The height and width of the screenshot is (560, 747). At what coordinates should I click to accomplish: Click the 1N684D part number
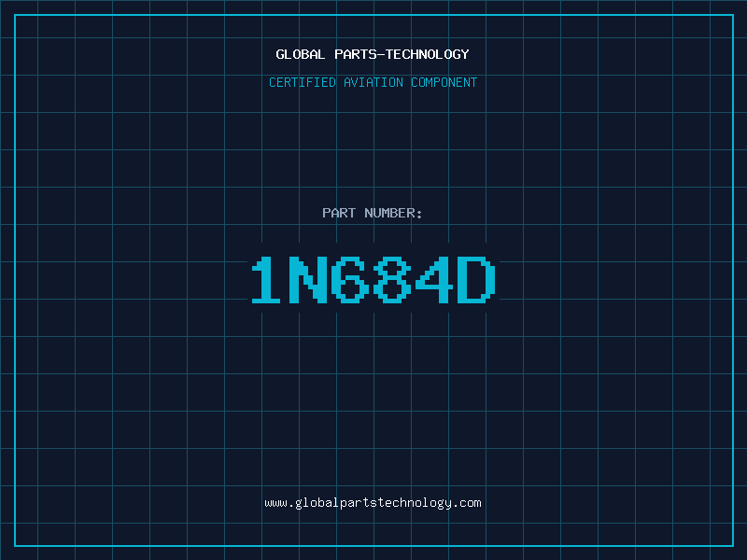(373, 279)
